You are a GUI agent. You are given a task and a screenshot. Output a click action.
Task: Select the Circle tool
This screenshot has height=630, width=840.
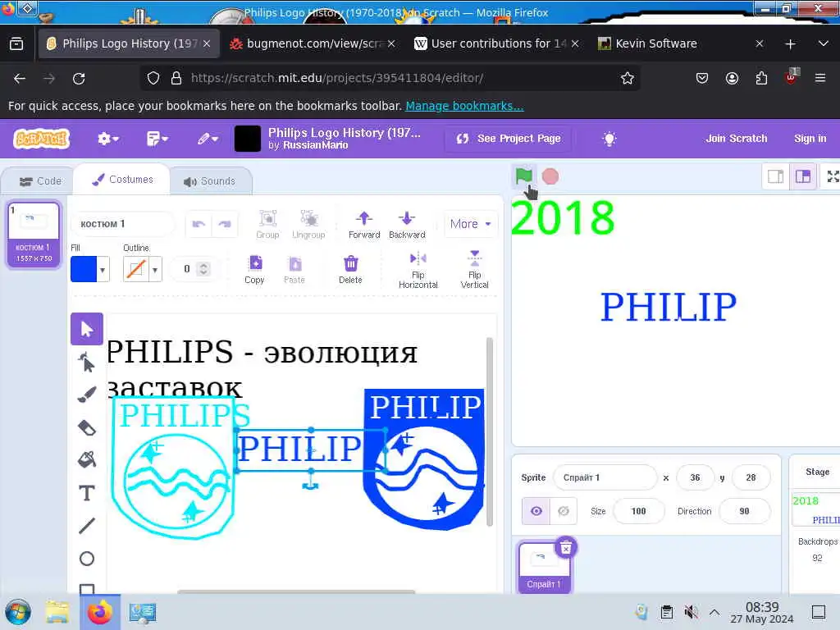[87, 559]
